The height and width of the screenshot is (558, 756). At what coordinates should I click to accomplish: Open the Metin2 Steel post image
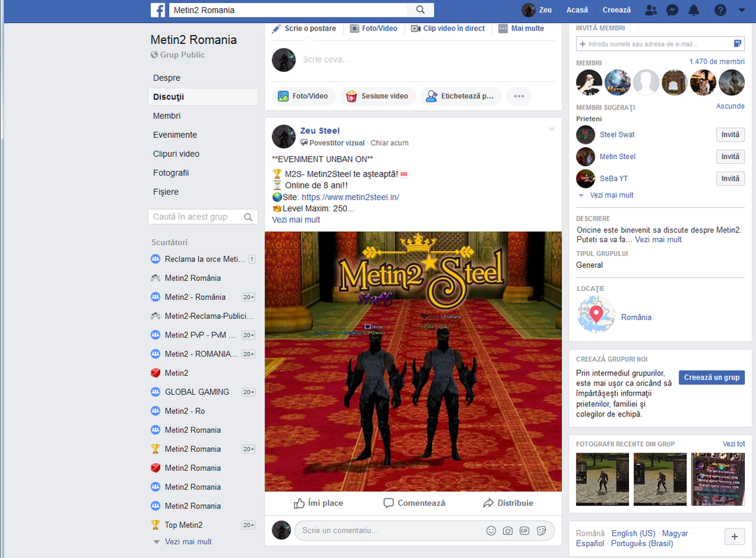[413, 361]
